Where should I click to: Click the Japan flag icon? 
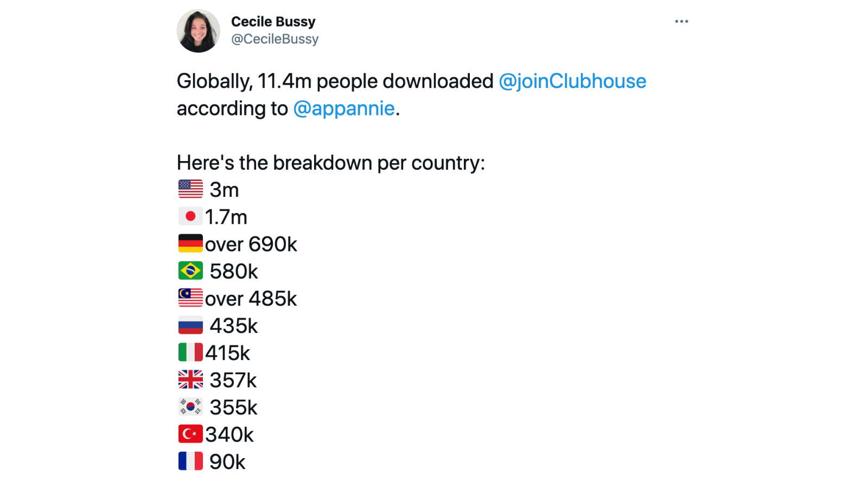click(x=190, y=216)
